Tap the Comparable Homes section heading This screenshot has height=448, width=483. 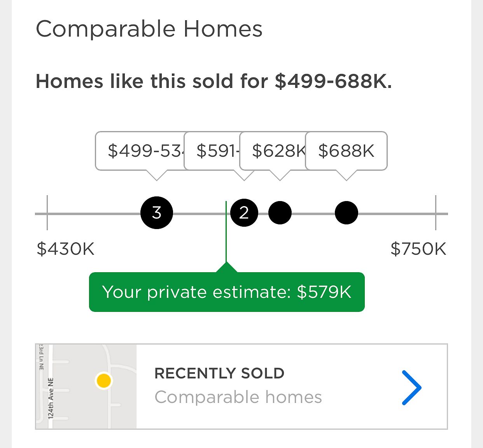[x=149, y=29]
